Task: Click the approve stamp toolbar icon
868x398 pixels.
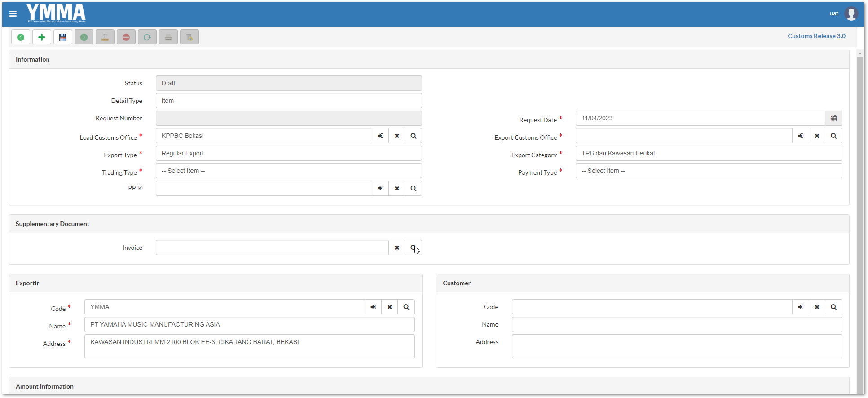Action: (x=105, y=37)
